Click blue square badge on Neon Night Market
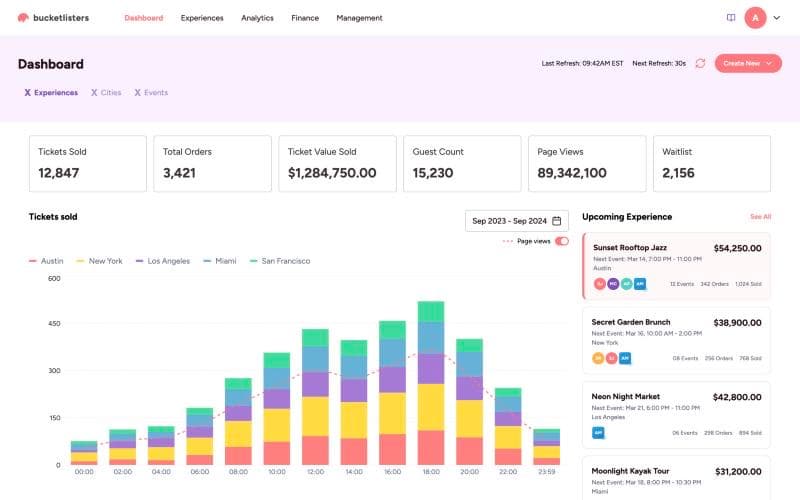This screenshot has height=500, width=800. (598, 433)
